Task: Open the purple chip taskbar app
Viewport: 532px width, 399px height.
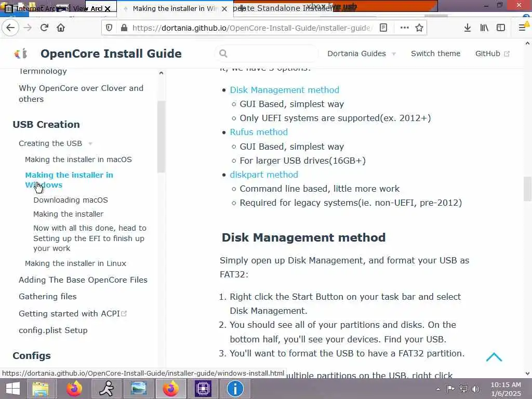Action: (x=203, y=389)
